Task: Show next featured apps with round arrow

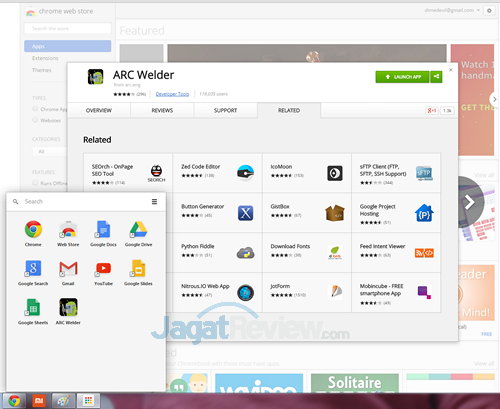Action: (x=469, y=202)
